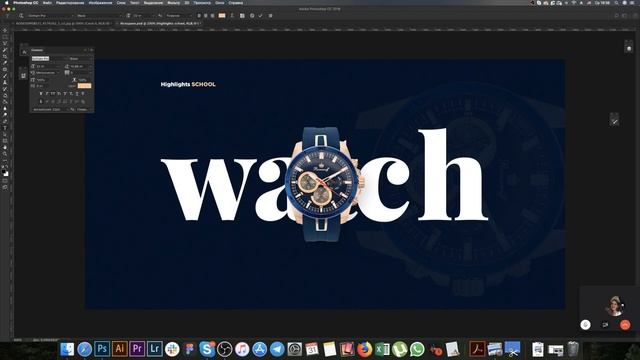Cancel the current text edit
Viewport: 640px width, 360px height.
click(252, 16)
